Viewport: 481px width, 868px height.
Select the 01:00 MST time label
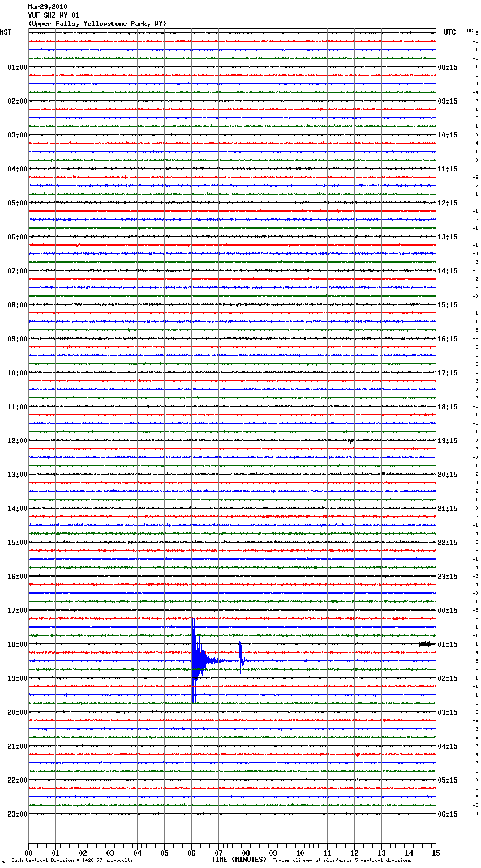coord(18,67)
